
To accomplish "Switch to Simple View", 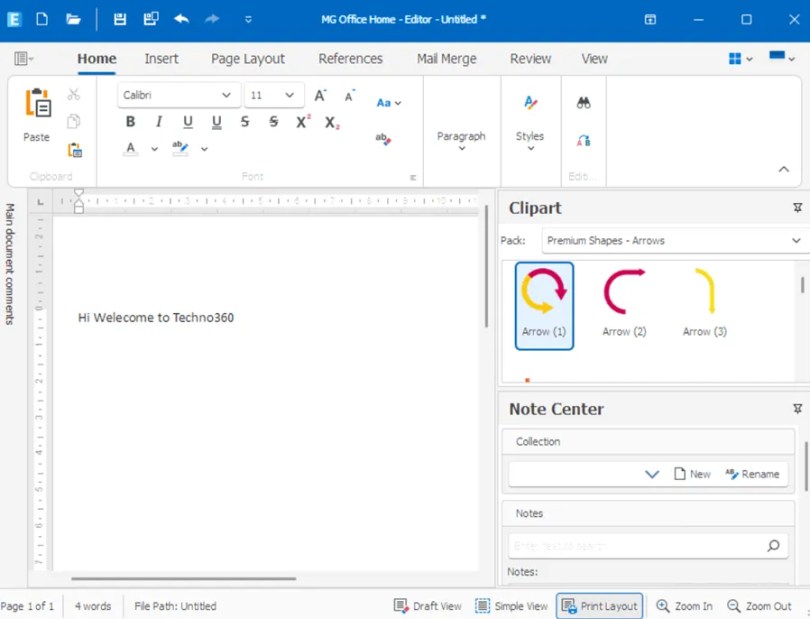I will (x=511, y=606).
